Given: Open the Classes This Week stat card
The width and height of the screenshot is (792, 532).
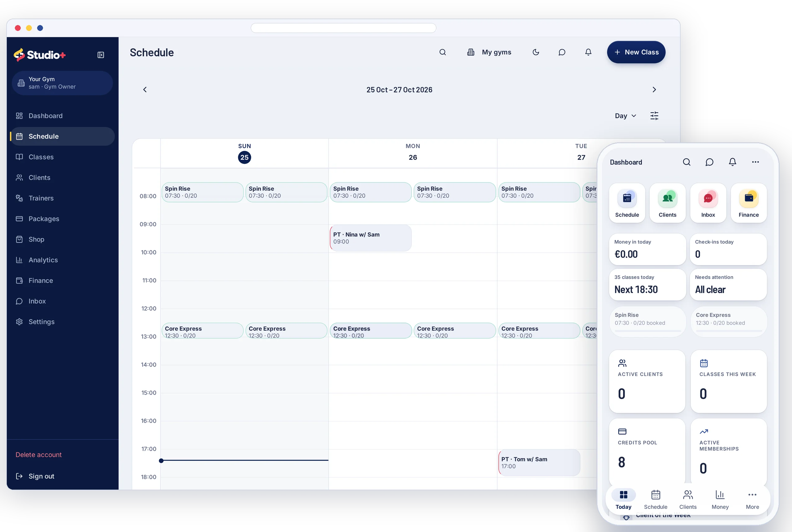Looking at the screenshot, I should [x=729, y=382].
